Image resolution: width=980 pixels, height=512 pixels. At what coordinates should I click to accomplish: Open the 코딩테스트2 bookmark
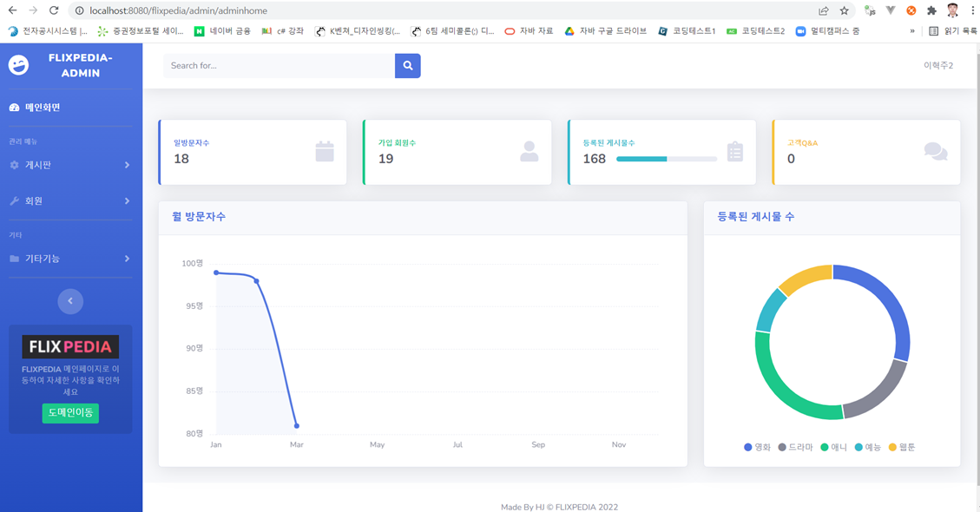(756, 30)
